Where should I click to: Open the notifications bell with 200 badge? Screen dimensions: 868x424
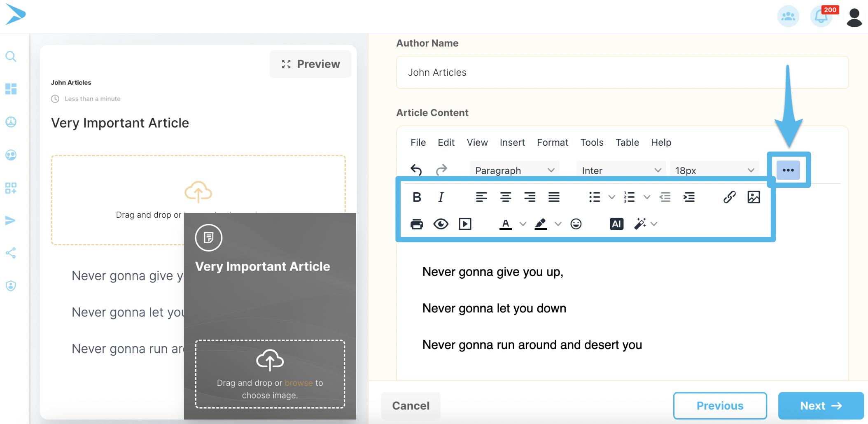point(821,17)
